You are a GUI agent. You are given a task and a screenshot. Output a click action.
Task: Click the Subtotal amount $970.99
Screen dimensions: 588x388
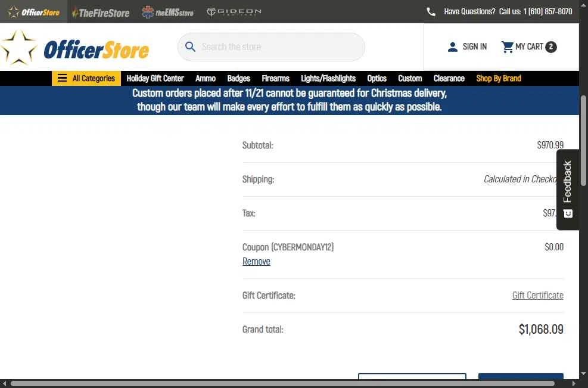[550, 145]
